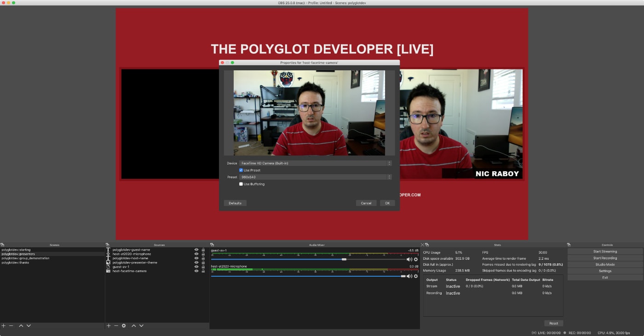The height and width of the screenshot is (336, 644).
Task: Open the Preset resolution dropdown 960x540
Action: (x=315, y=177)
